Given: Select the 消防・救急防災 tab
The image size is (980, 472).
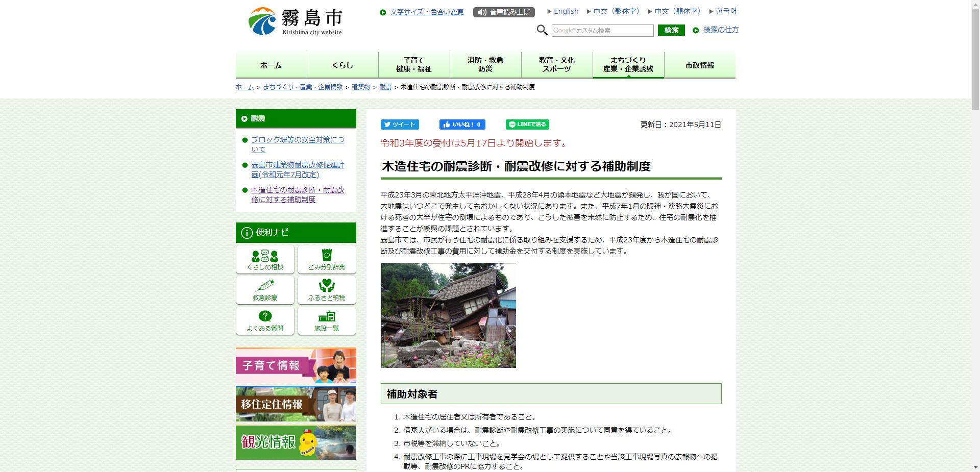Looking at the screenshot, I should point(485,64).
